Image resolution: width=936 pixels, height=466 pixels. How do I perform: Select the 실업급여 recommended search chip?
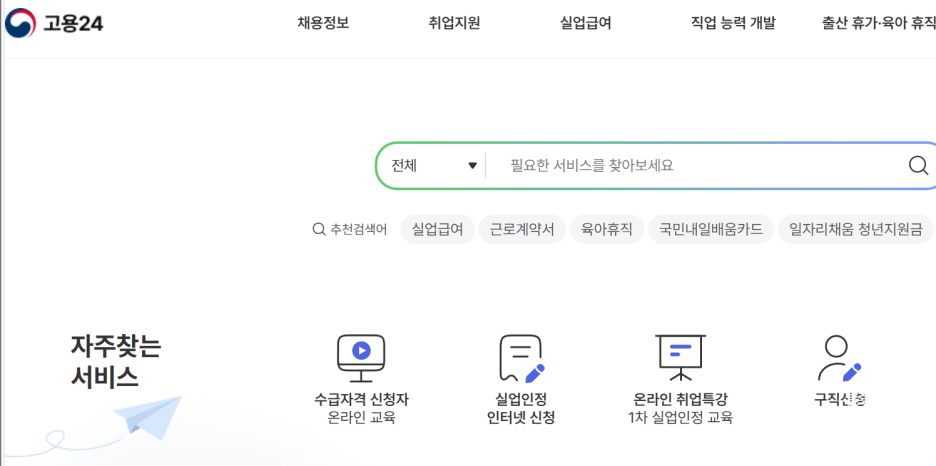click(x=438, y=230)
